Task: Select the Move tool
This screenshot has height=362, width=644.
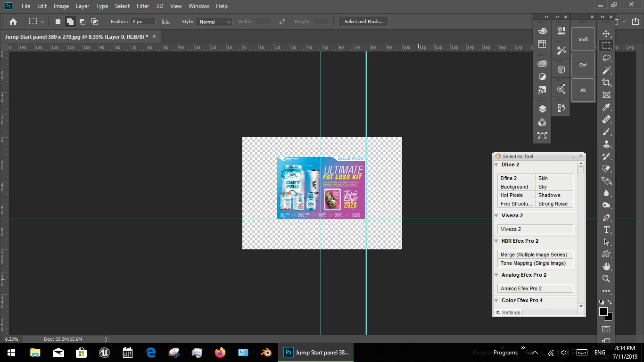Action: click(606, 34)
